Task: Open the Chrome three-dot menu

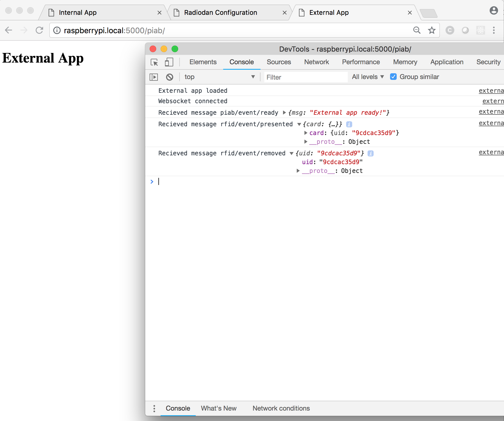Action: 494,30
